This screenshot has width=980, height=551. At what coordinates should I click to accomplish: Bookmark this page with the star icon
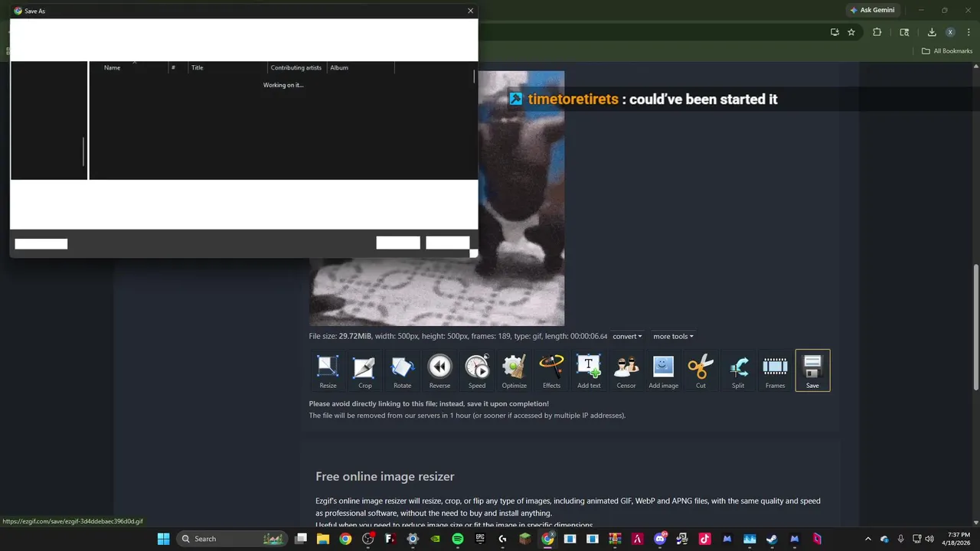point(851,32)
